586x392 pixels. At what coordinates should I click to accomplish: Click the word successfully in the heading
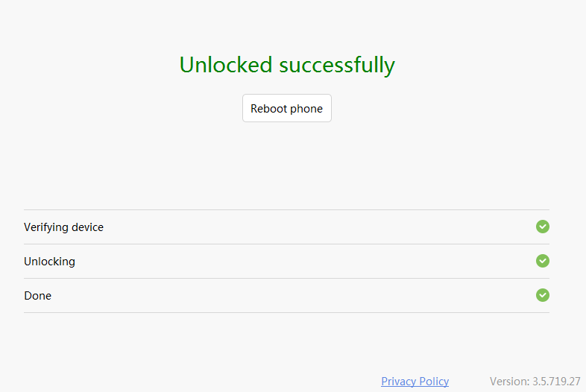(x=337, y=66)
